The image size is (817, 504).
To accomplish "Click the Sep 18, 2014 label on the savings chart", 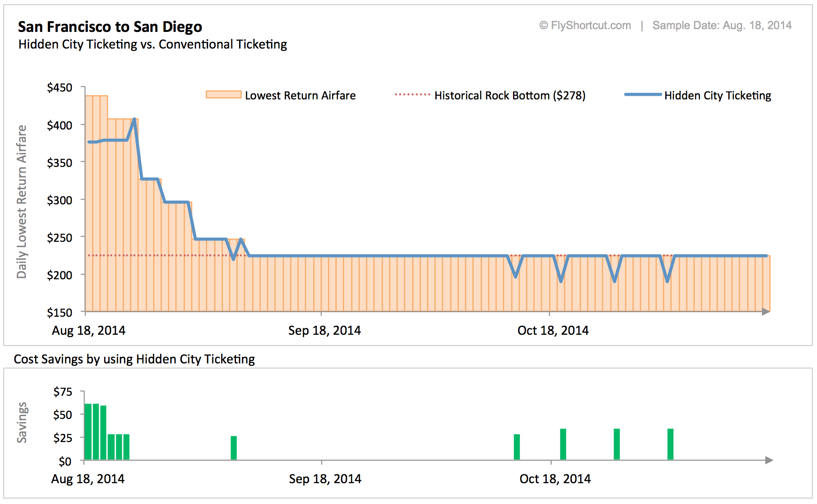I will tap(325, 479).
